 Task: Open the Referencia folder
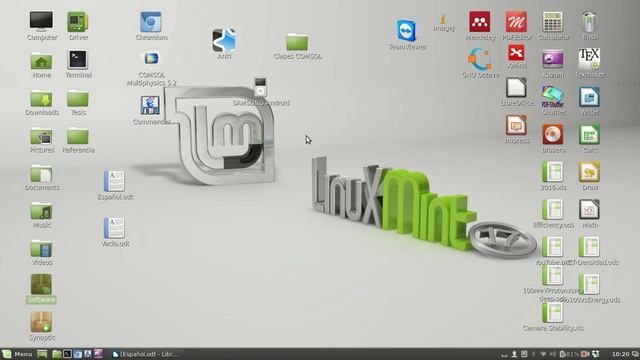click(x=78, y=136)
